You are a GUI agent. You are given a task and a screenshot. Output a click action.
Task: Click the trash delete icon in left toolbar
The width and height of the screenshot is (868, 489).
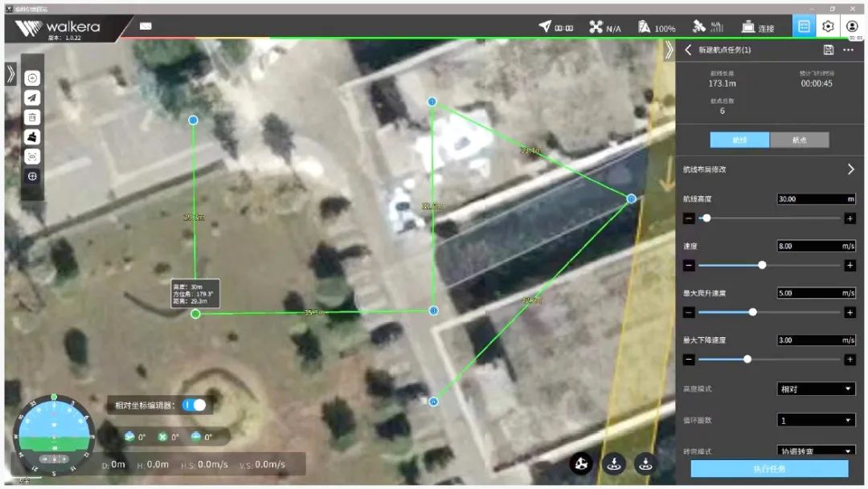click(x=32, y=117)
